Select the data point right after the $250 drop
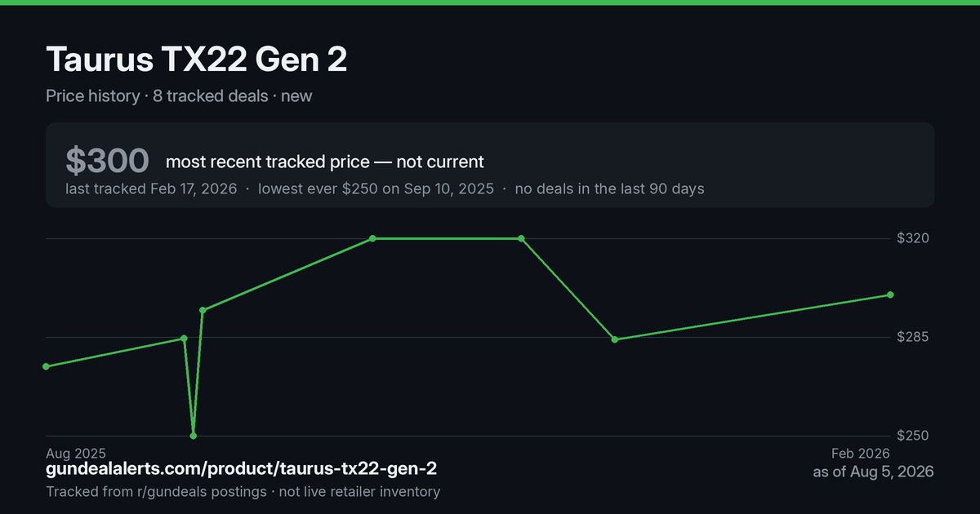Image resolution: width=980 pixels, height=514 pixels. pyautogui.click(x=203, y=310)
